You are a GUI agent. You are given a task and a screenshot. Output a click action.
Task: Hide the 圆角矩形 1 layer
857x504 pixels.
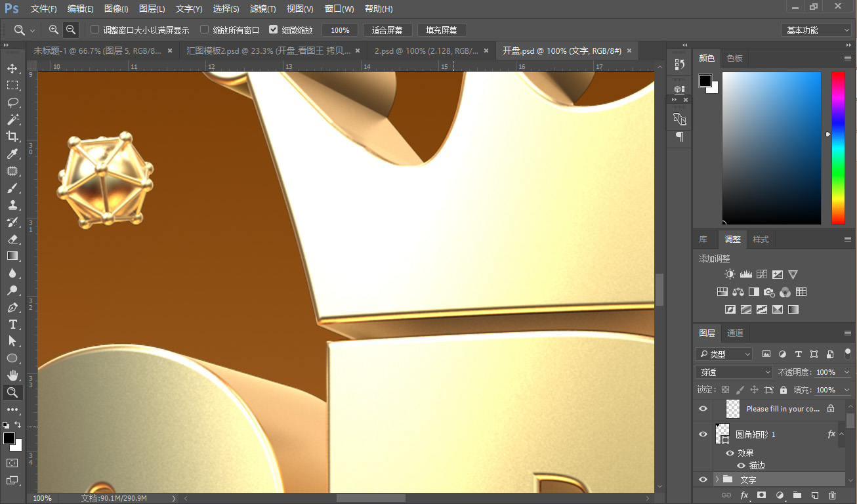click(703, 434)
